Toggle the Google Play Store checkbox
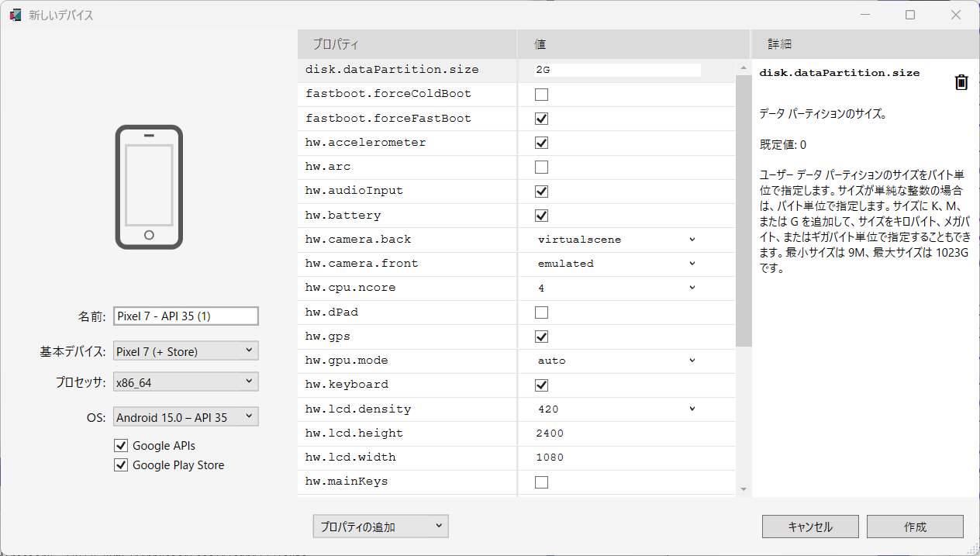Image resolution: width=980 pixels, height=556 pixels. pyautogui.click(x=121, y=465)
